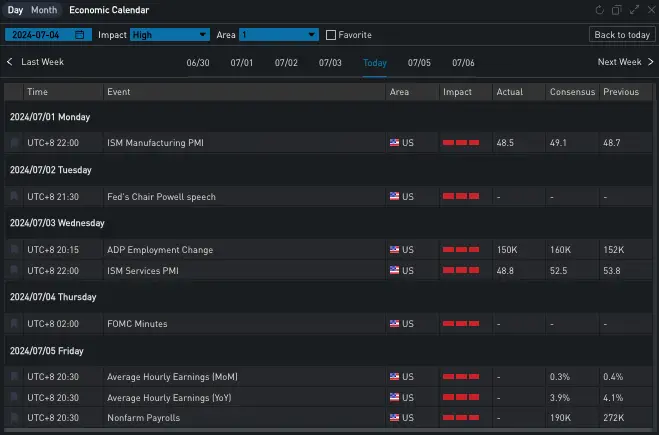Viewport: 659px width, 435px height.
Task: Select the 06/30 date tab
Action: click(x=197, y=62)
